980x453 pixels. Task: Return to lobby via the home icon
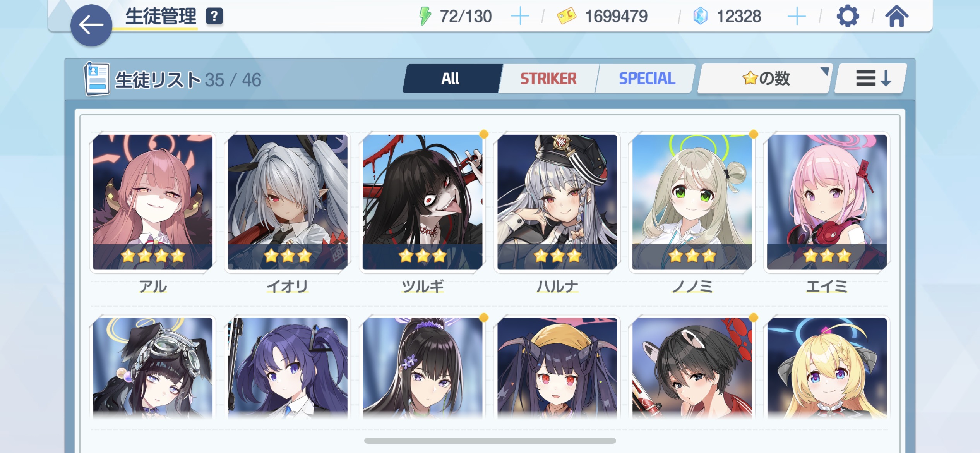coord(896,16)
